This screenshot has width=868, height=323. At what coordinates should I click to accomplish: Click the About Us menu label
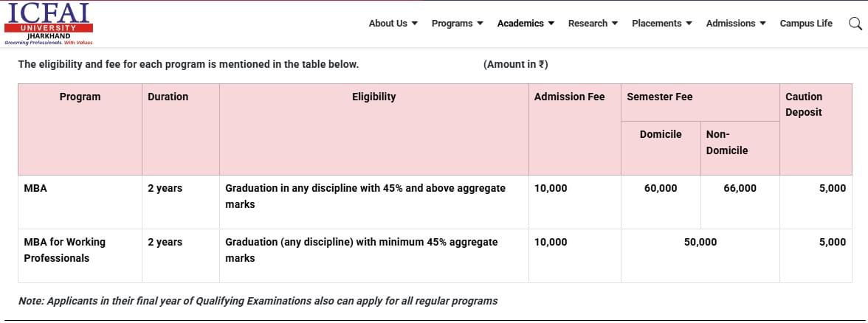tap(387, 24)
